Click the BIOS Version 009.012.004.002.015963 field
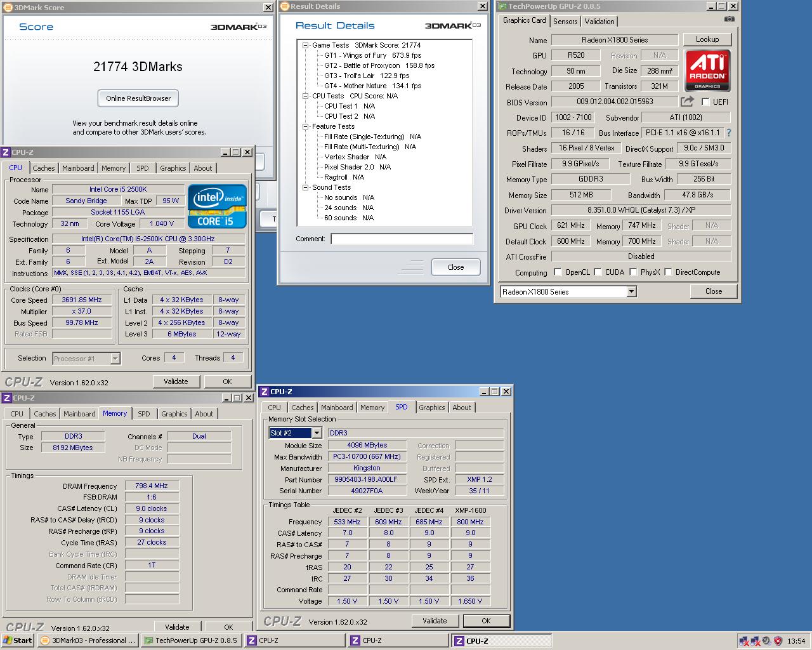The height and width of the screenshot is (650, 812). (x=615, y=102)
